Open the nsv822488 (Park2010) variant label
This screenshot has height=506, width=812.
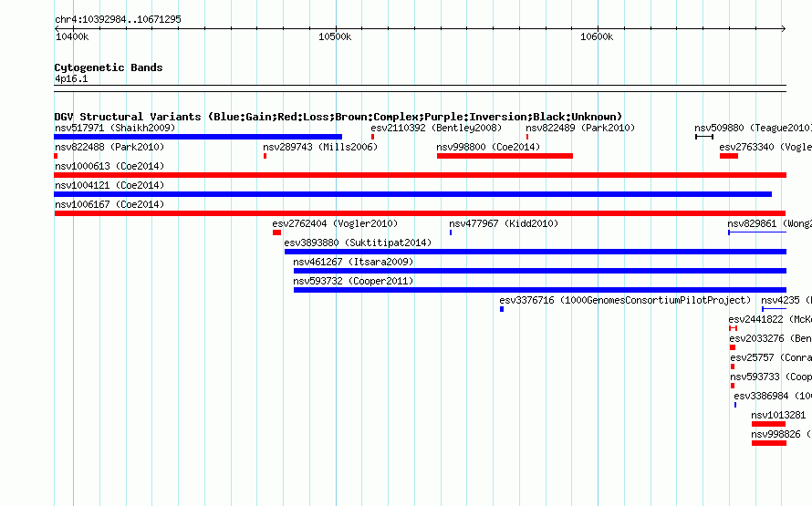(109, 147)
